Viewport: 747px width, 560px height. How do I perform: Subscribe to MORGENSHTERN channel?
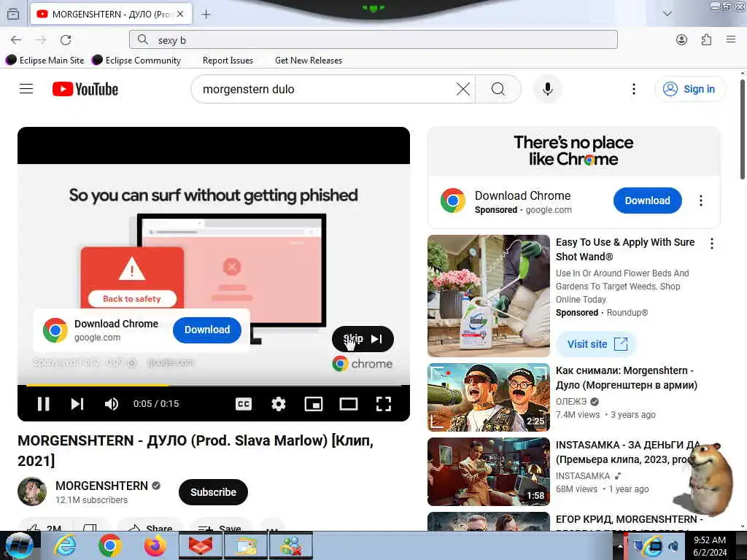coord(213,492)
